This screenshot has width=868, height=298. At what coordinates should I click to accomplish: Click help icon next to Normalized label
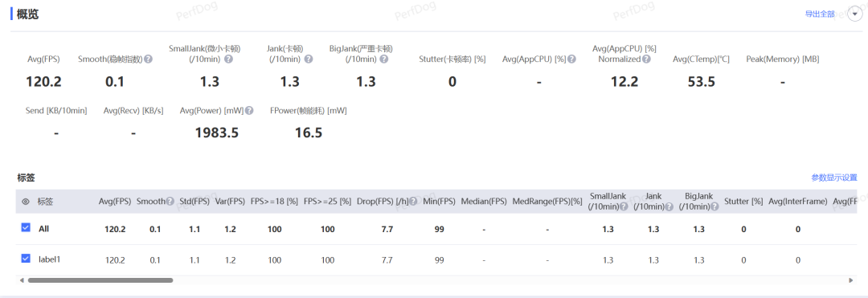coord(646,59)
